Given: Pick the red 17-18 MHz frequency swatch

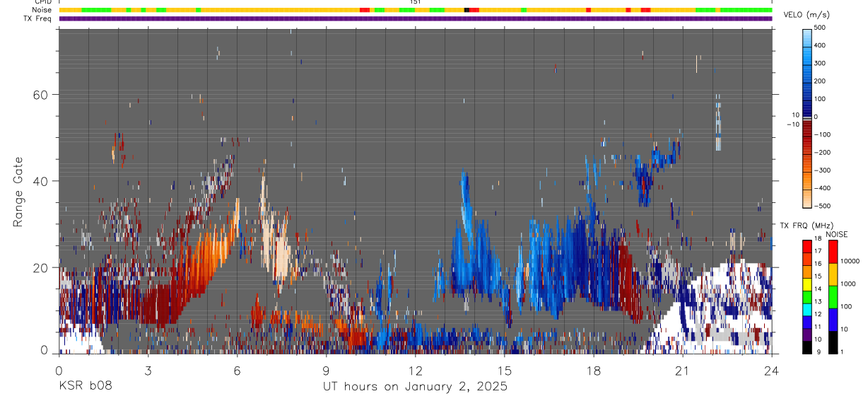Looking at the screenshot, I should (x=807, y=246).
